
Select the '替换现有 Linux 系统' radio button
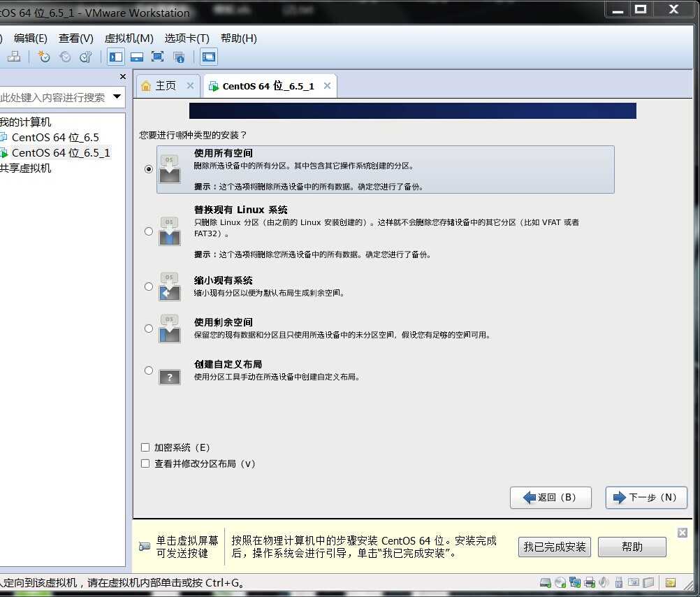pos(149,231)
